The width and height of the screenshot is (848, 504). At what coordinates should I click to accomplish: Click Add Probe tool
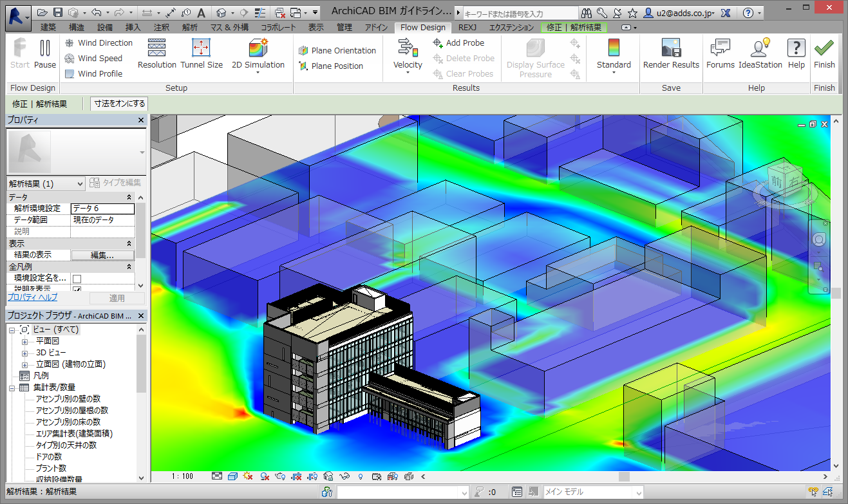click(458, 43)
